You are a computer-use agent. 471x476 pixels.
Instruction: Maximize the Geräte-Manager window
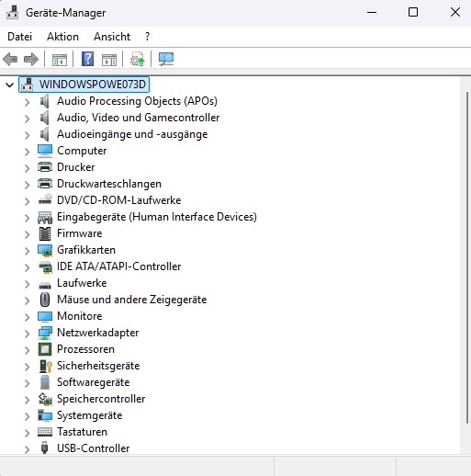(x=413, y=12)
